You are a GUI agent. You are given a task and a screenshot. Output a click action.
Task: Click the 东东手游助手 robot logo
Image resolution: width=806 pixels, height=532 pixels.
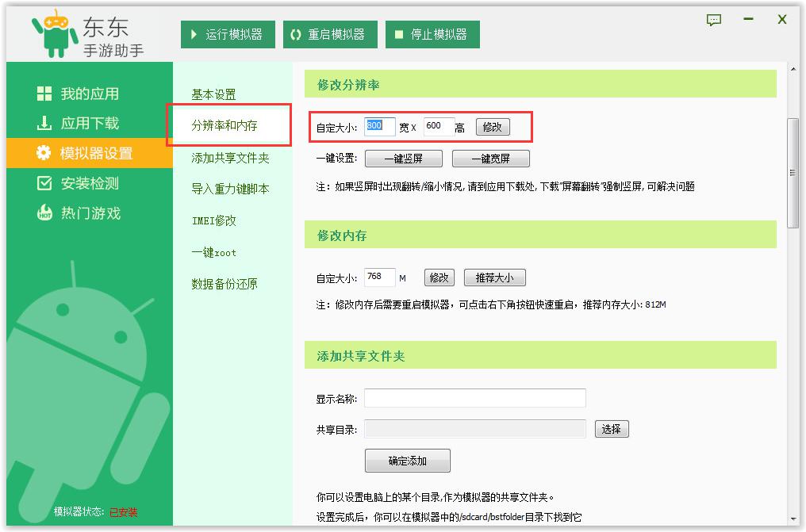tap(55, 33)
